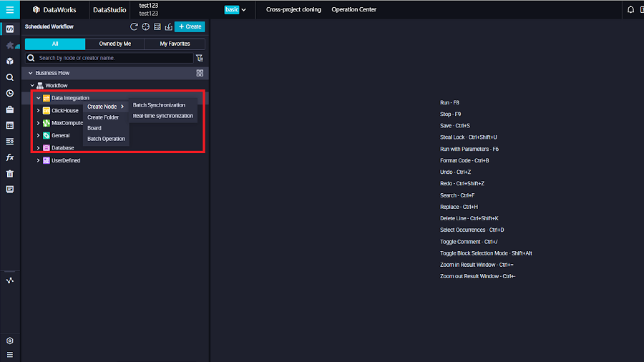This screenshot has height=362, width=644.
Task: Select Batch Synchronization from submenu
Action: point(159,105)
